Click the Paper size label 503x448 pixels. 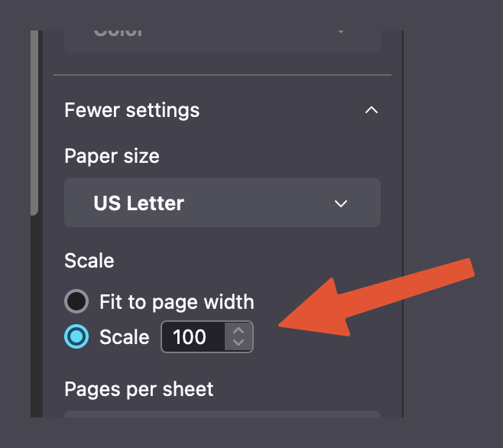click(112, 156)
